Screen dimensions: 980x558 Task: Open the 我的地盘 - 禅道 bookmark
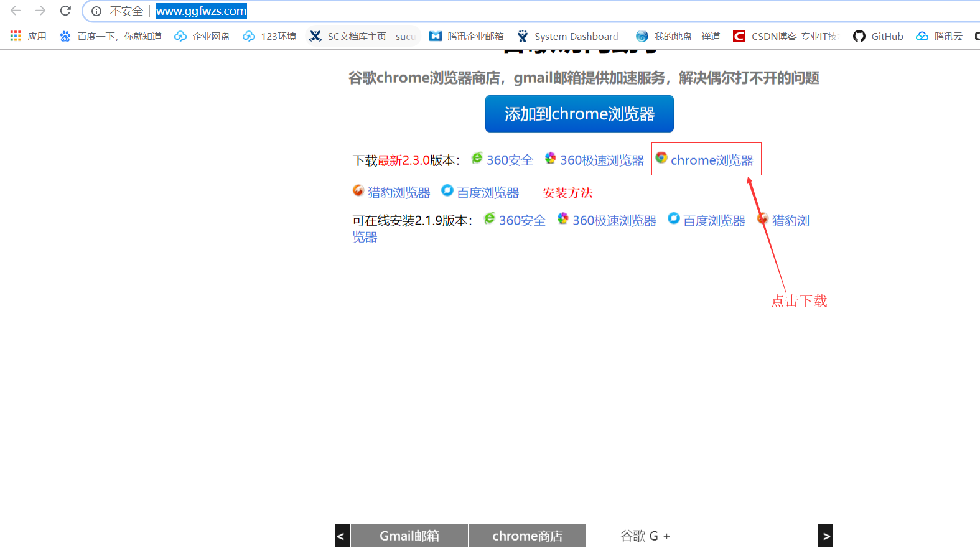[678, 36]
